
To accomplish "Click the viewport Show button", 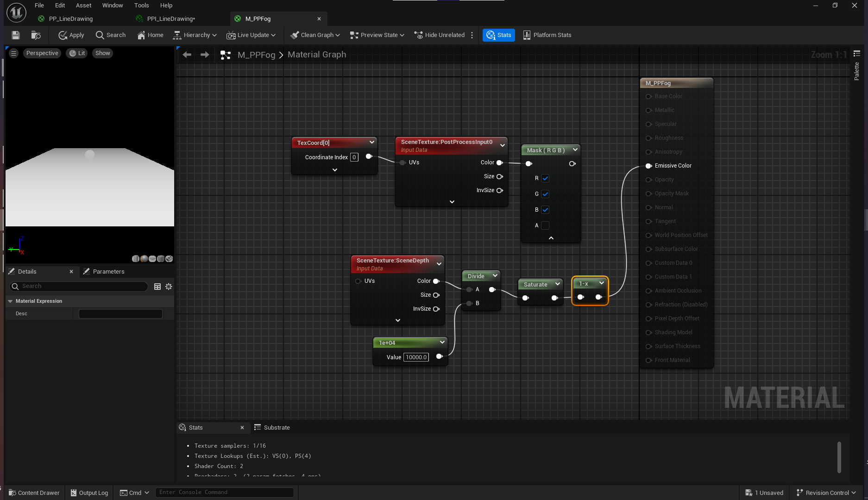I will coord(103,53).
